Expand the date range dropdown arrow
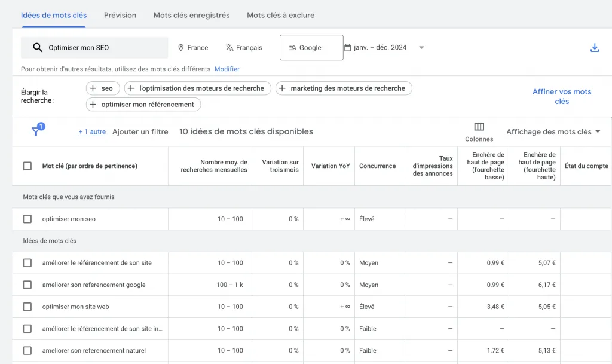 (x=421, y=48)
